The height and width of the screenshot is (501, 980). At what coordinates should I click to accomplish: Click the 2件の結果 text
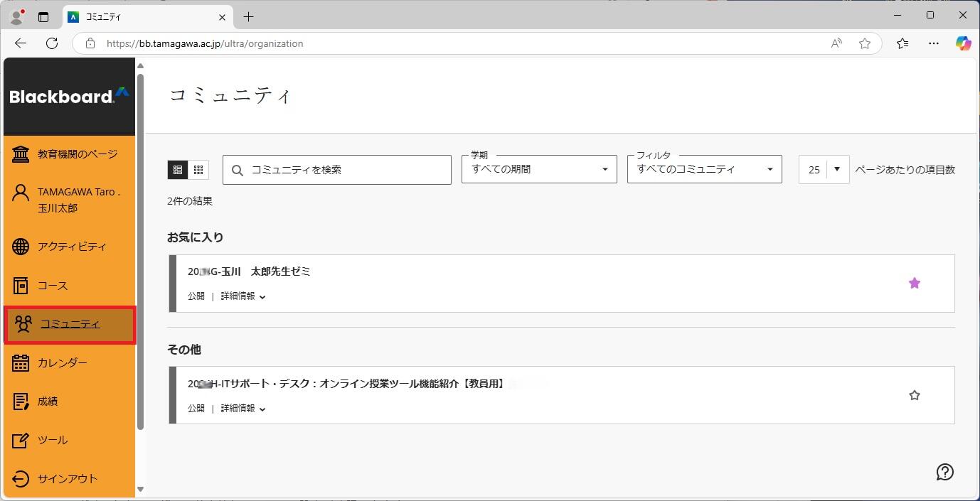(190, 201)
